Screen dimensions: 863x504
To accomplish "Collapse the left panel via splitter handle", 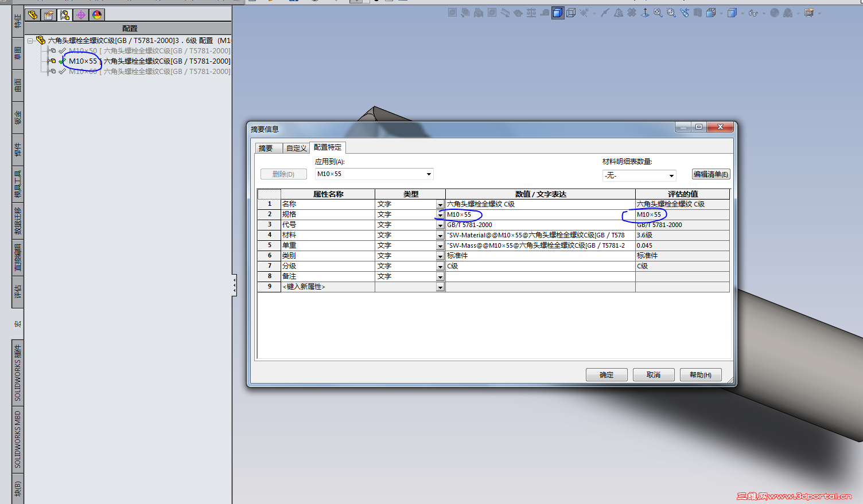I will pyautogui.click(x=234, y=285).
